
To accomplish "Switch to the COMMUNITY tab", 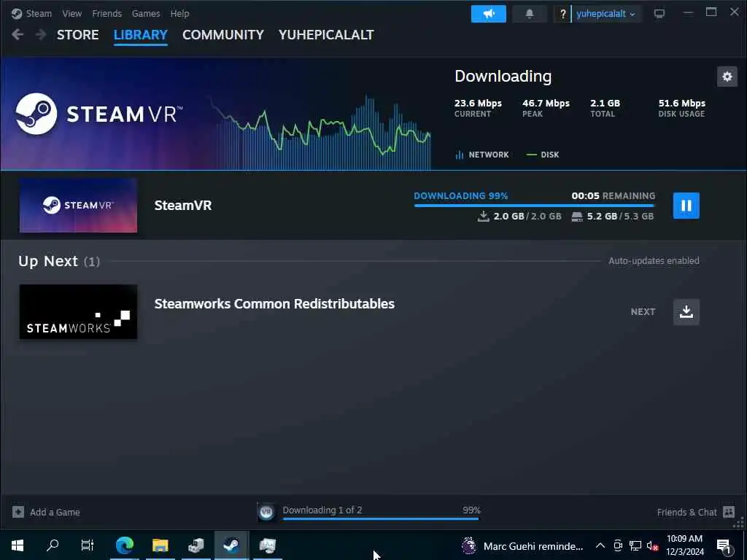I will coord(223,35).
